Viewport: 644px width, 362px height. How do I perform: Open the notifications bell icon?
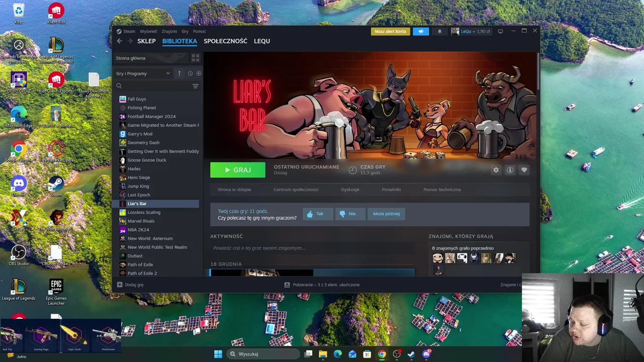click(x=439, y=31)
